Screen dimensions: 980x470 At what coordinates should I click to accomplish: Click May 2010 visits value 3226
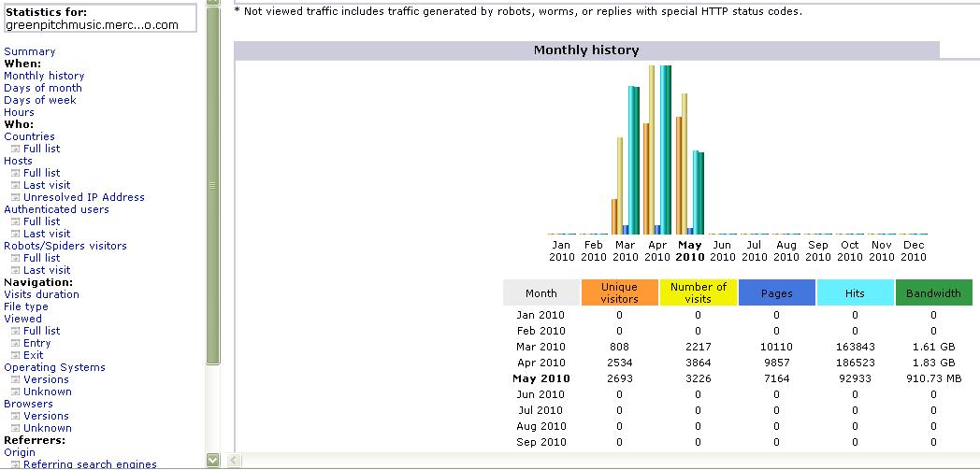point(699,378)
